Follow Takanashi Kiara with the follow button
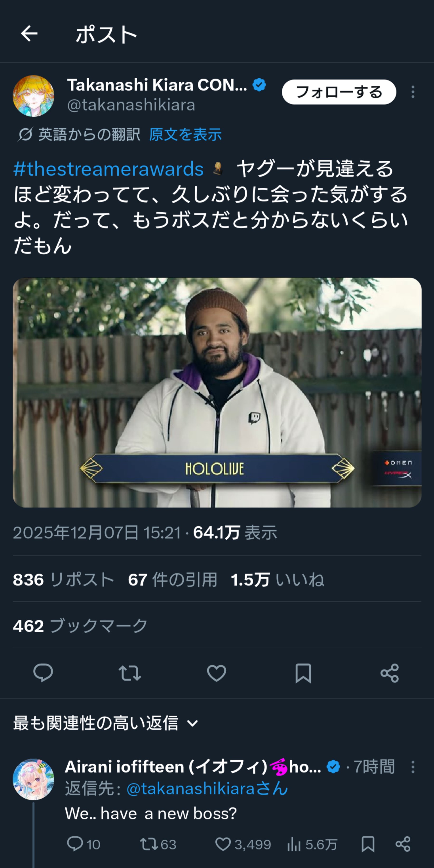 point(339,92)
